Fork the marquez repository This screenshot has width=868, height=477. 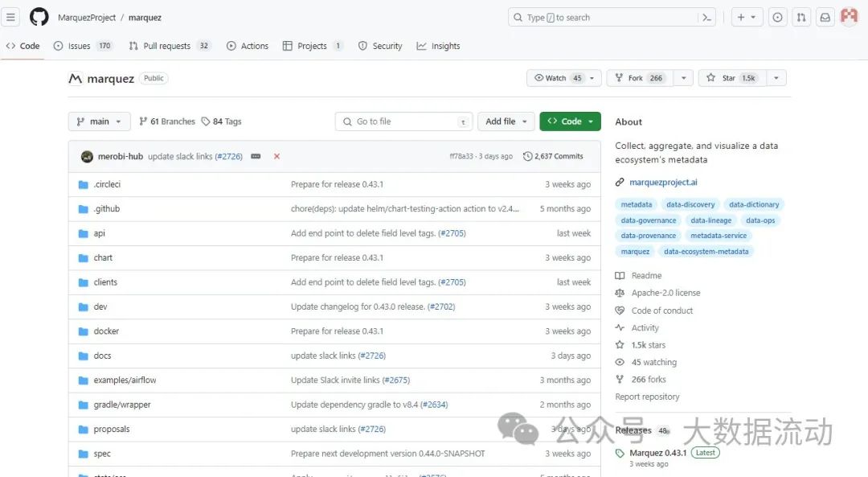click(x=640, y=78)
